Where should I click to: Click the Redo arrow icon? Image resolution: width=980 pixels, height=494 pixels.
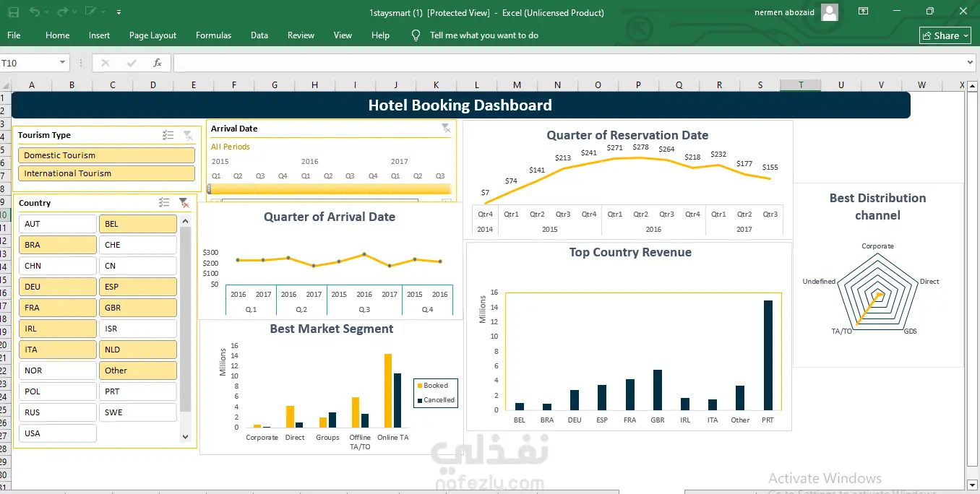pyautogui.click(x=62, y=12)
